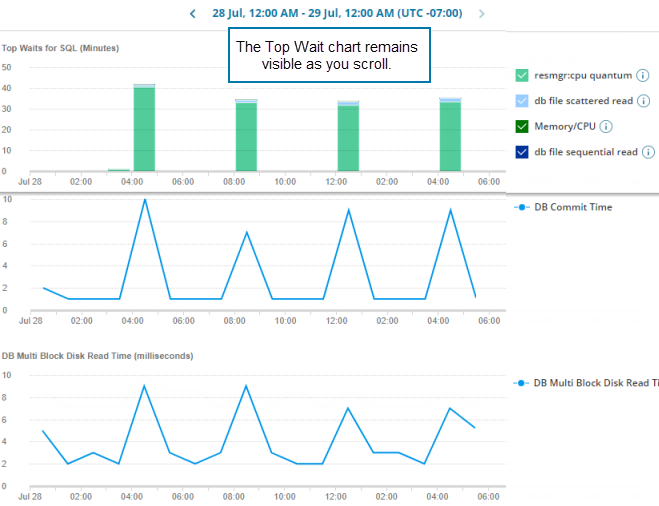Uncheck the resmgr:cpu quantum checkbox
Image resolution: width=659 pixels, height=506 pixels.
tap(522, 76)
